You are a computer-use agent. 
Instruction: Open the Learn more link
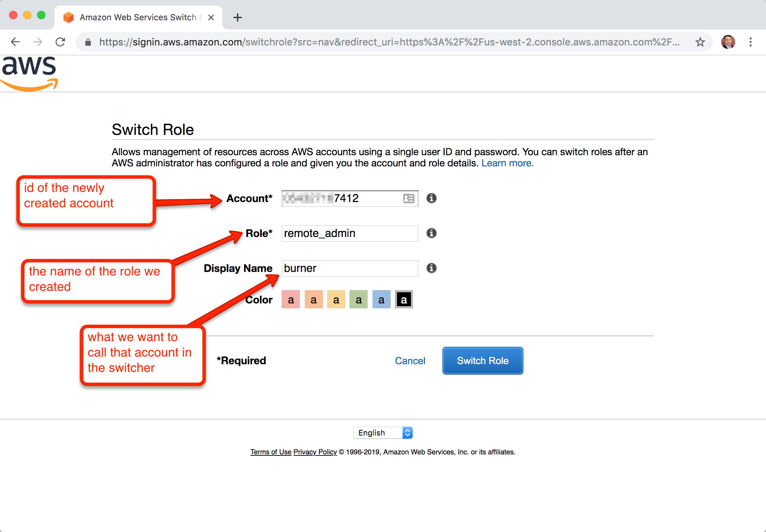[x=507, y=163]
